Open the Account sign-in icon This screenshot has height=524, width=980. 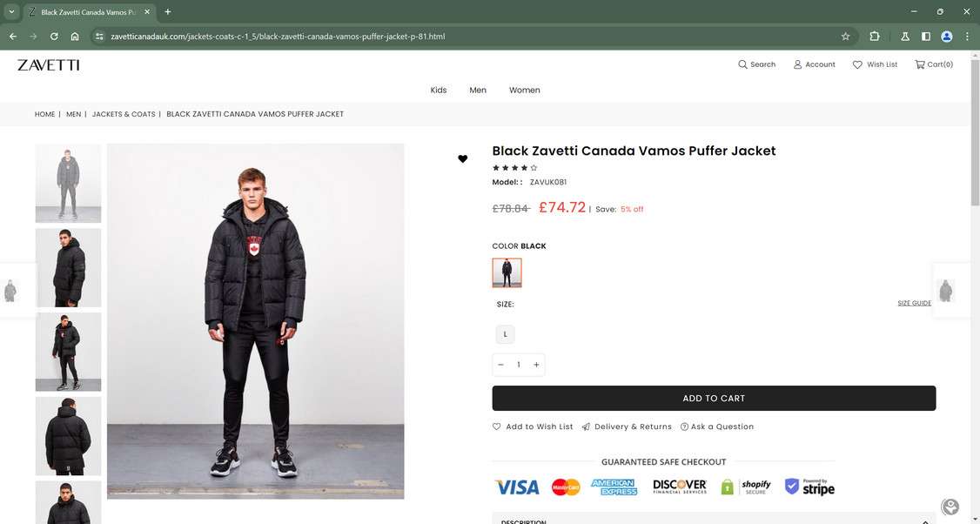798,64
